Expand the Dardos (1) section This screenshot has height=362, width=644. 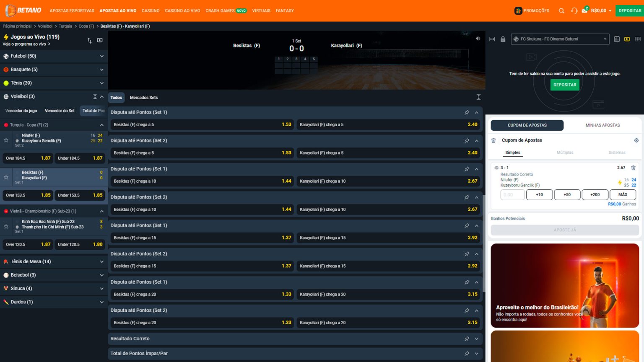(54, 302)
